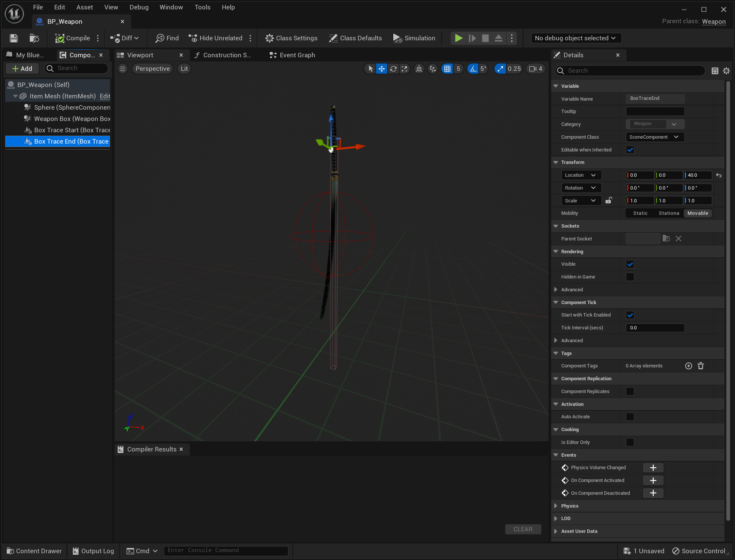Viewport: 735px width, 560px height.
Task: Open Component Class SceneComponent dropdown
Action: click(655, 137)
